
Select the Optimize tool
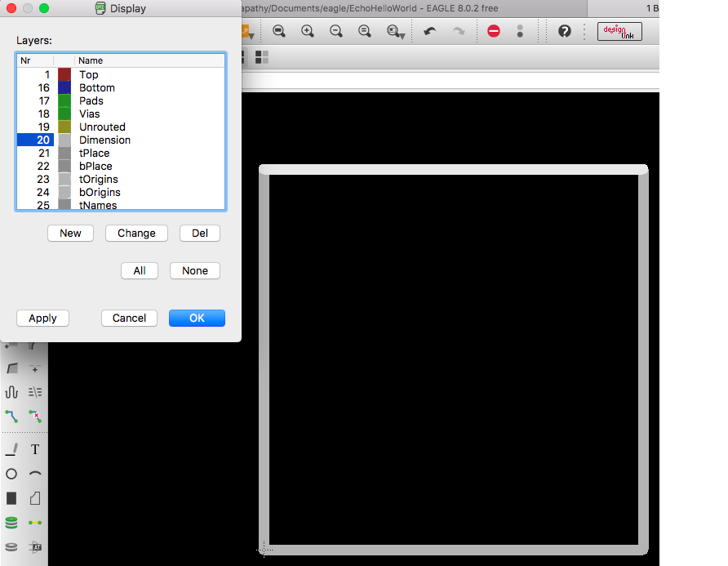tap(35, 392)
